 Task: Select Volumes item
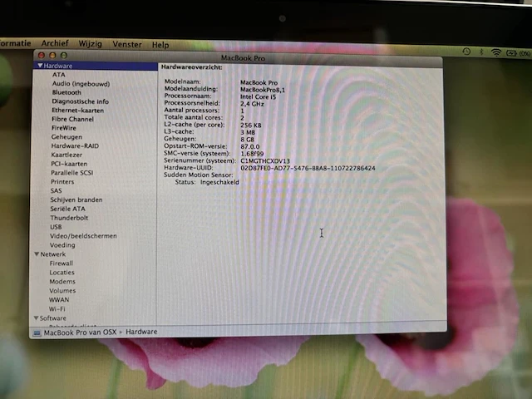pyautogui.click(x=62, y=291)
